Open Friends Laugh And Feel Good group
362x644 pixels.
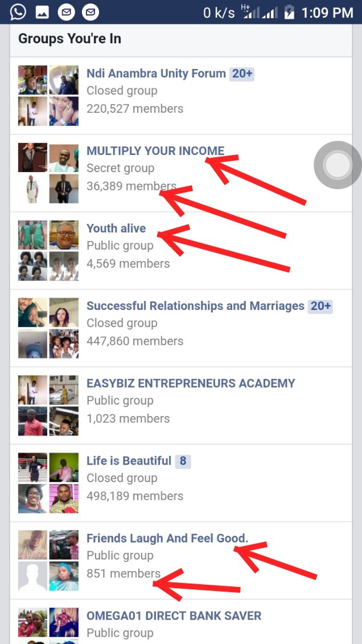pyautogui.click(x=181, y=560)
